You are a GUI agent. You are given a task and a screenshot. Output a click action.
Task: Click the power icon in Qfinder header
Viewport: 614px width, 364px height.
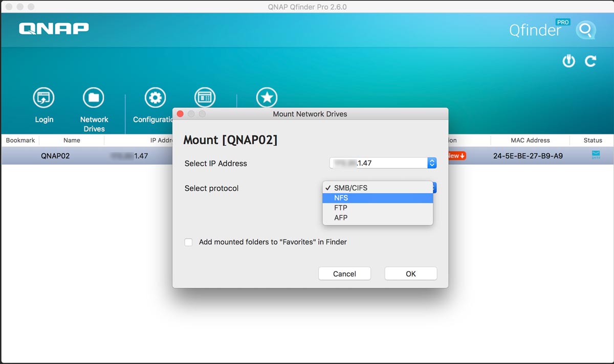tap(569, 61)
